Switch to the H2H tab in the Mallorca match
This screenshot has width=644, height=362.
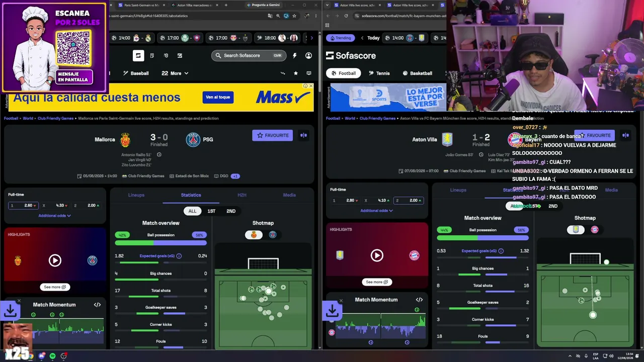(x=242, y=195)
